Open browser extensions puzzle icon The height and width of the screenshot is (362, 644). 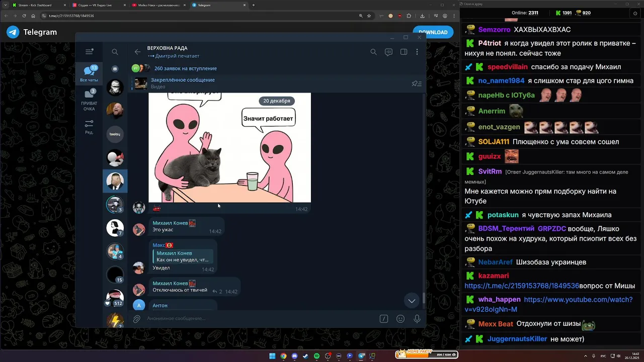409,16
